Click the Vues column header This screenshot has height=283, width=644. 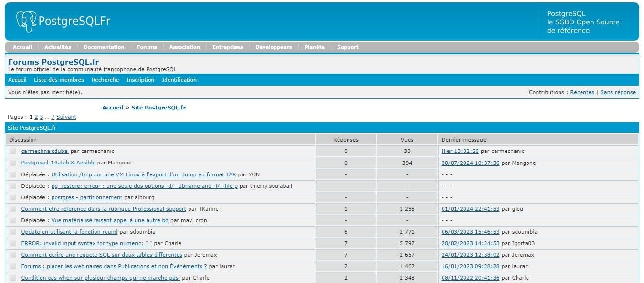(407, 140)
